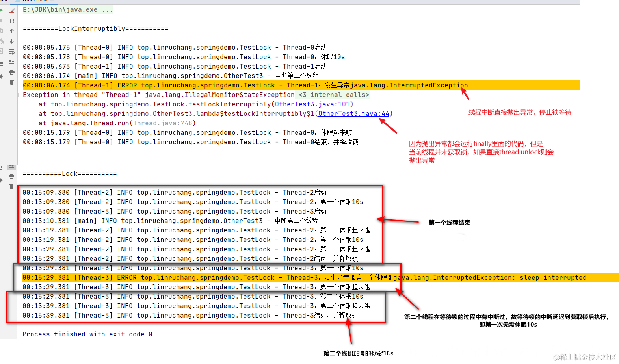Click the print icon in the lower console toolbar

[x=11, y=176]
